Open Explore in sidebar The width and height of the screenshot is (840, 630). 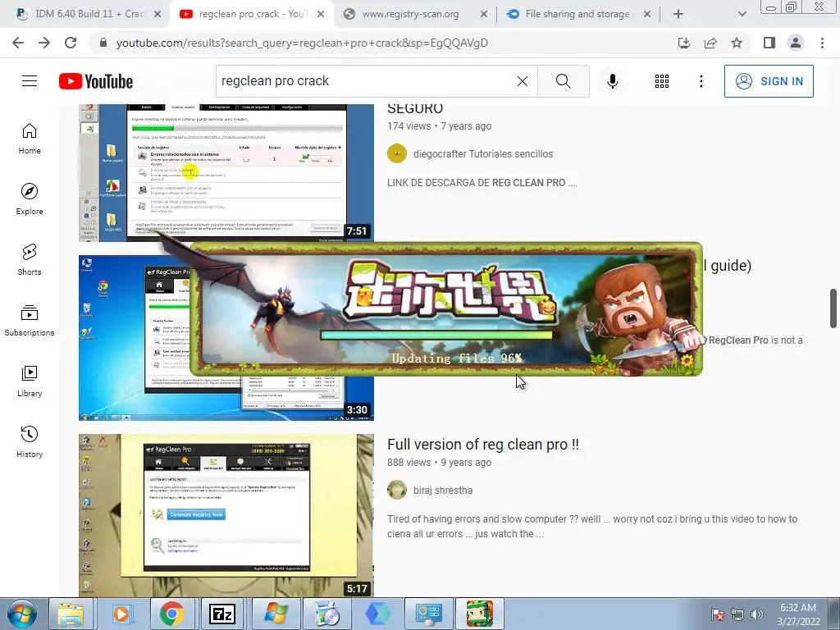pos(30,199)
